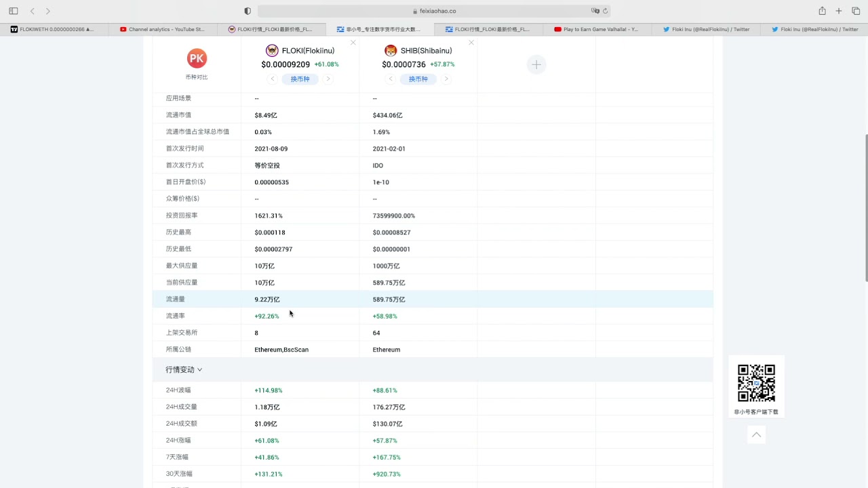Add another coin with the plus icon

536,64
